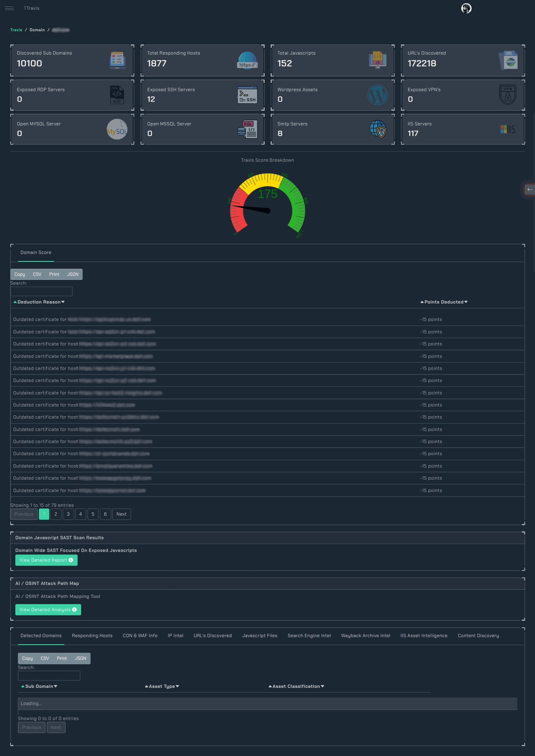Print the Domain Score table

pos(54,274)
